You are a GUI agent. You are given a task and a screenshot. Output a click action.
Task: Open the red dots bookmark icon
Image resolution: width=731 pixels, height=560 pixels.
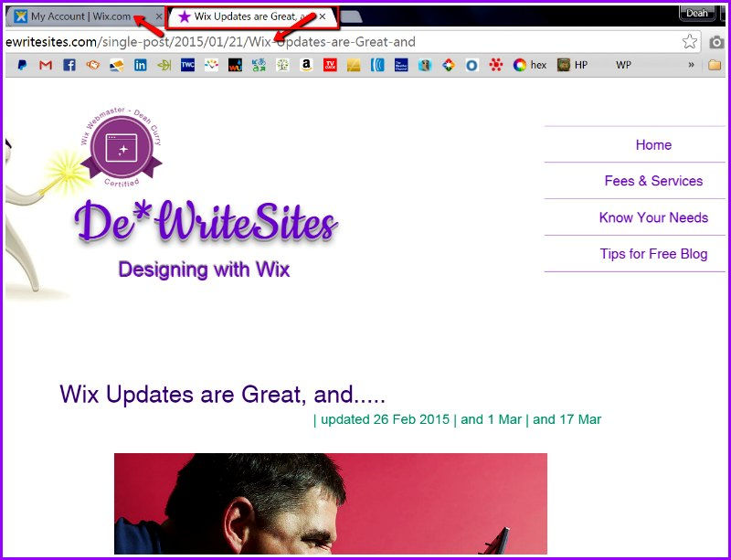(x=496, y=65)
